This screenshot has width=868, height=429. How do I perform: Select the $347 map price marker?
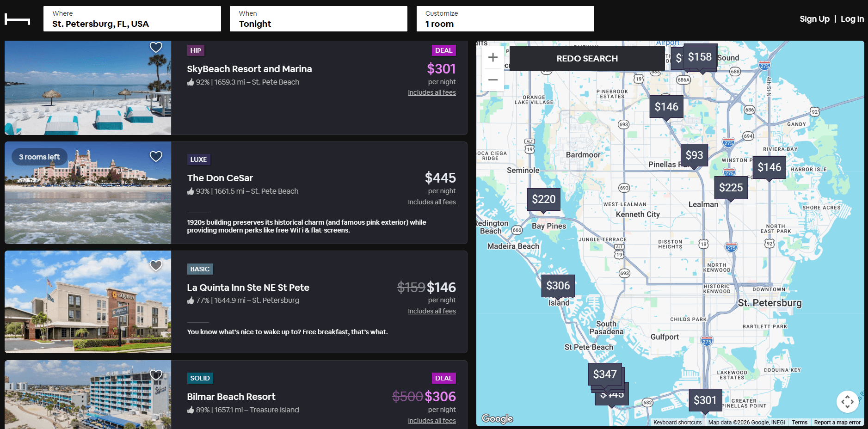tap(605, 374)
